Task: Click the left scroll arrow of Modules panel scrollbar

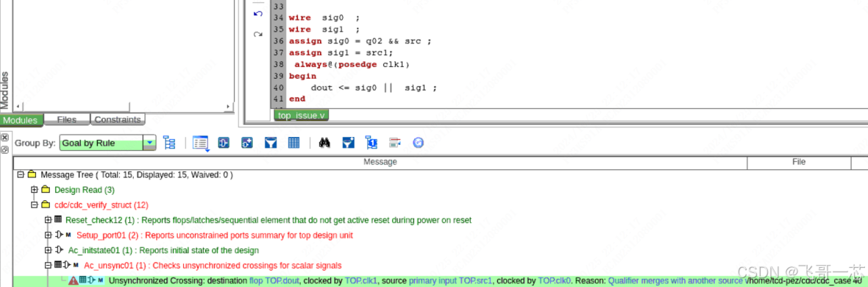Action: 18,107
